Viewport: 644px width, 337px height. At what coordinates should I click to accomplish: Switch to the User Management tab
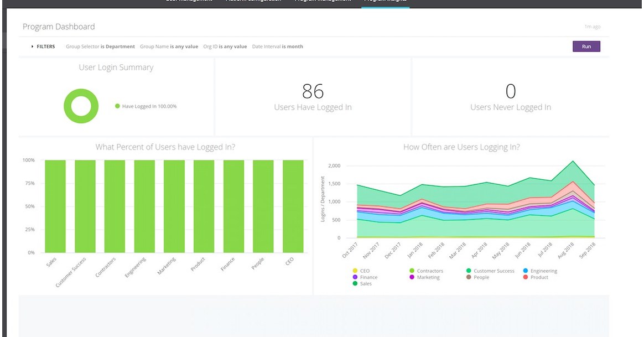pos(188,2)
